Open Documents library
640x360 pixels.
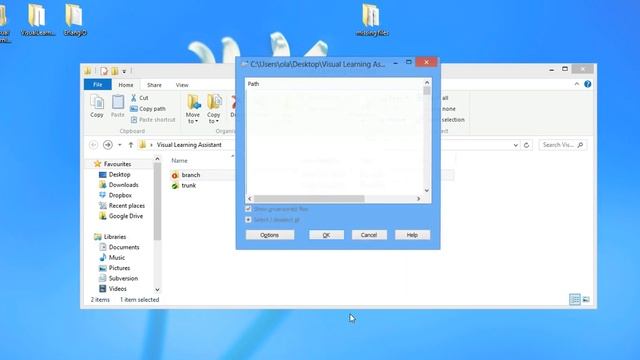pos(124,247)
